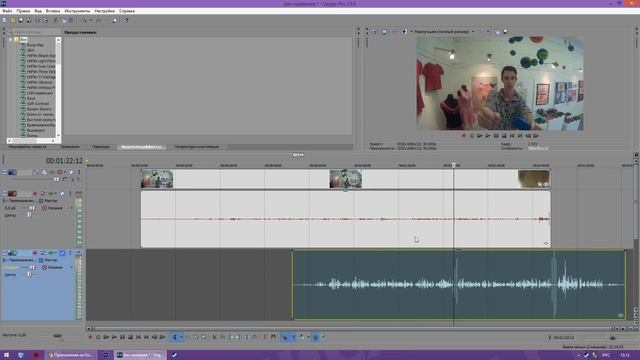Arm the second track for recording
640x360 pixels.
point(35,193)
